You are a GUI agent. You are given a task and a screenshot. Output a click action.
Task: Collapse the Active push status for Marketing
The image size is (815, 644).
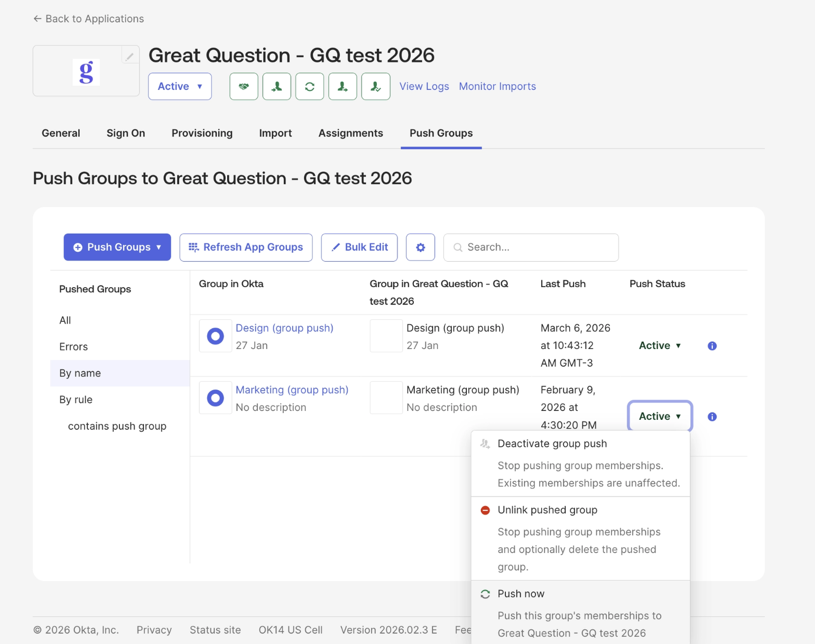(x=660, y=417)
